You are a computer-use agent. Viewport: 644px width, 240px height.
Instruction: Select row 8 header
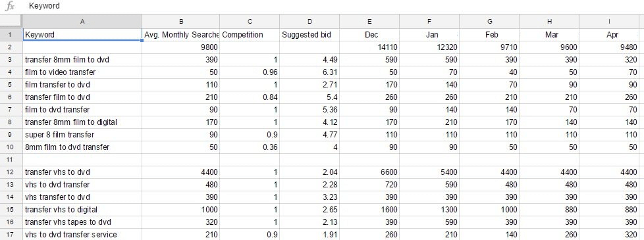[x=11, y=122]
